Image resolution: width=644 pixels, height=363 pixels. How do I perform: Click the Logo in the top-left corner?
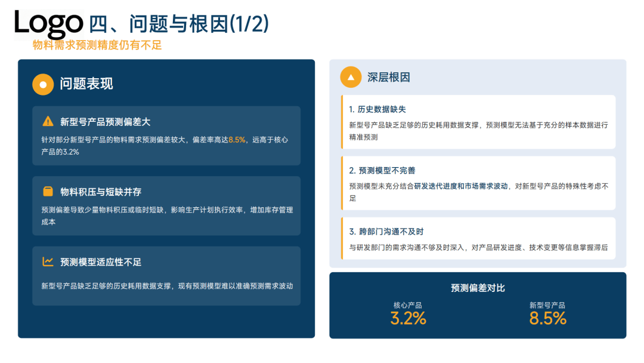coord(49,23)
